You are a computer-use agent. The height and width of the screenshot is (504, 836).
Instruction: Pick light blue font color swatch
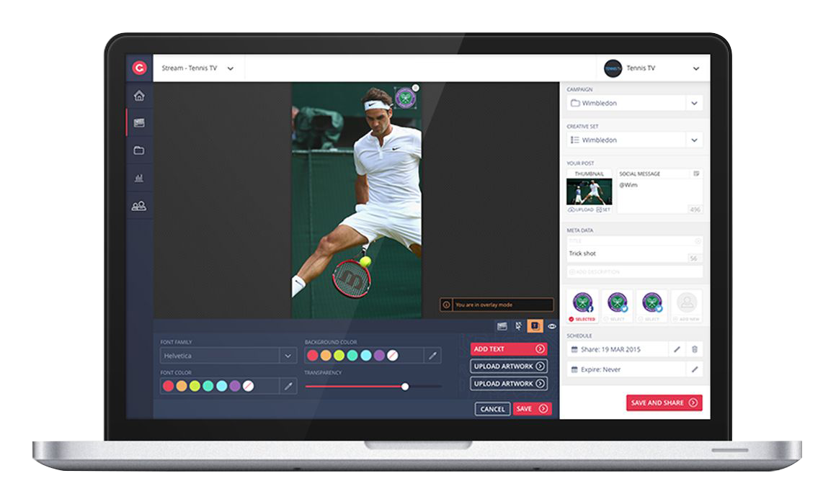(x=221, y=386)
